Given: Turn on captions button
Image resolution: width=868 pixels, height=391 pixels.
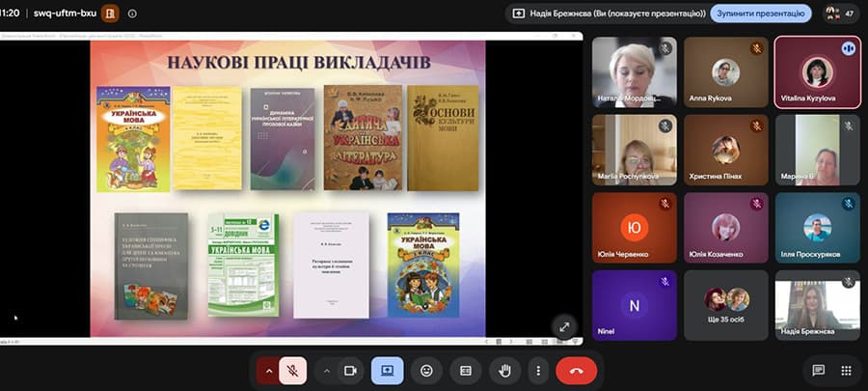Looking at the screenshot, I should click(x=466, y=371).
